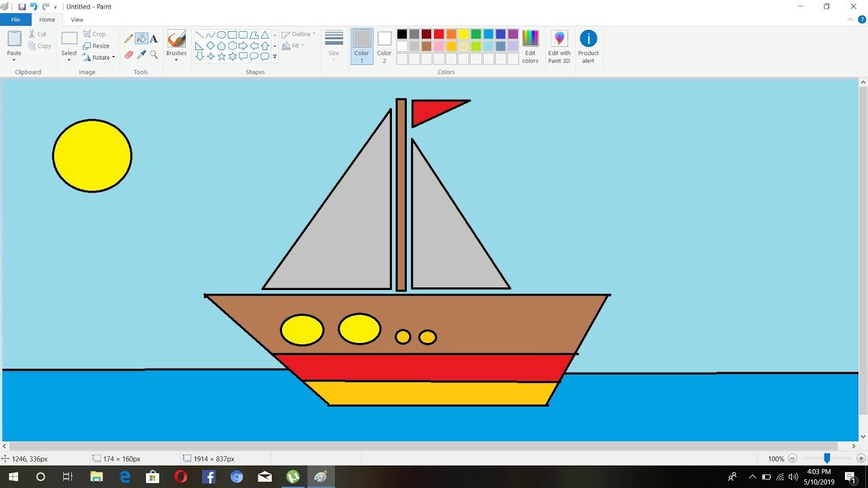Select the Color picker eyedropper tool

[x=141, y=55]
